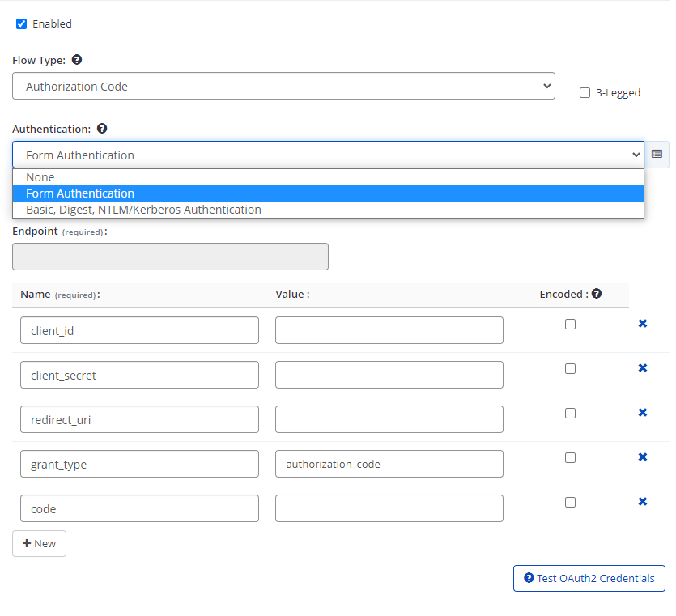Open the Flow Type help tooltip icon
This screenshot has height=616, width=676.
(x=76, y=60)
